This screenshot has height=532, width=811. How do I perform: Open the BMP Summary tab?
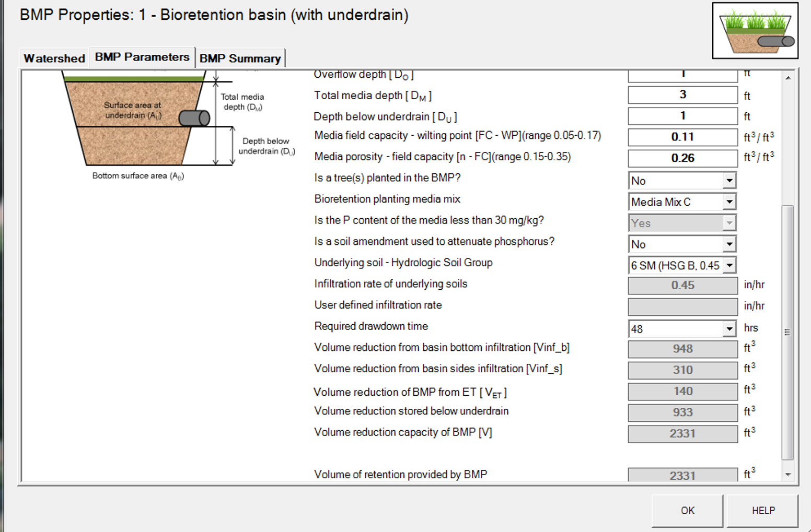(x=240, y=58)
